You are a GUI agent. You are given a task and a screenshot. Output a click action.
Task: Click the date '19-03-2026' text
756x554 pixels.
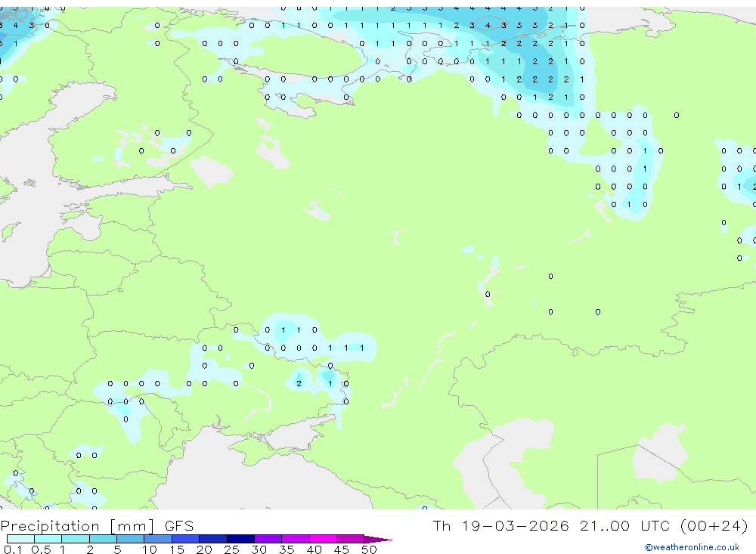(x=515, y=525)
